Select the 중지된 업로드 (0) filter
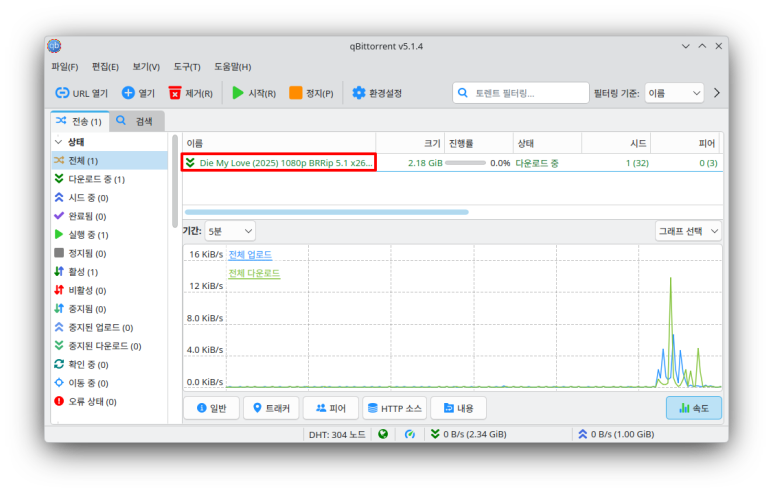 pyautogui.click(x=109, y=327)
